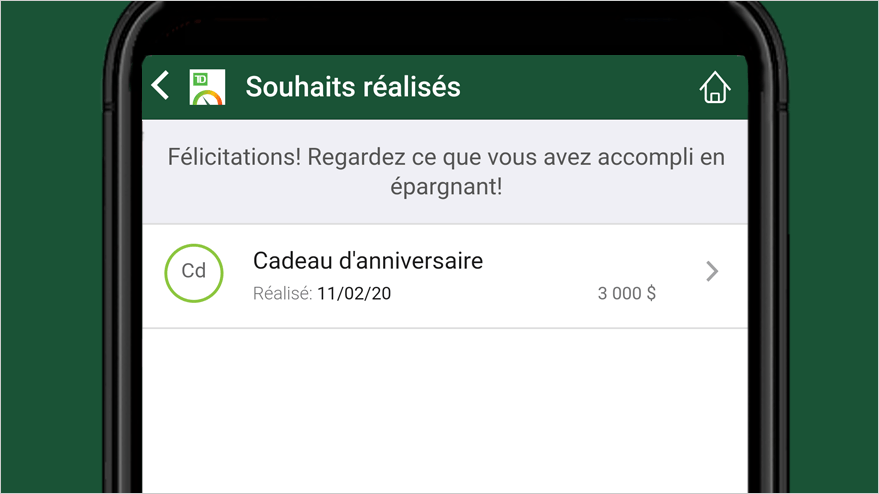This screenshot has height=494, width=879.
Task: Click the Félicitations banner message
Action: pos(446,172)
